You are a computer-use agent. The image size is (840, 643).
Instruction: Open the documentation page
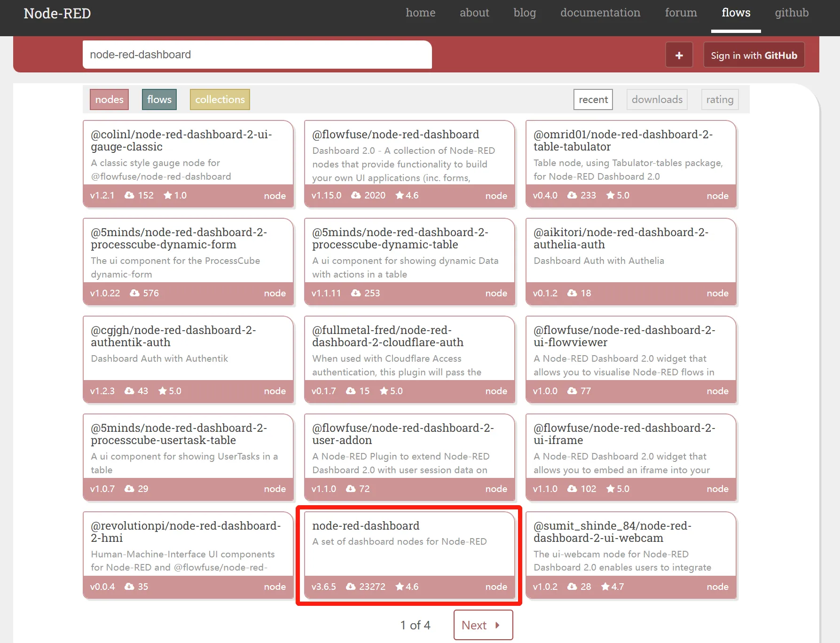600,13
